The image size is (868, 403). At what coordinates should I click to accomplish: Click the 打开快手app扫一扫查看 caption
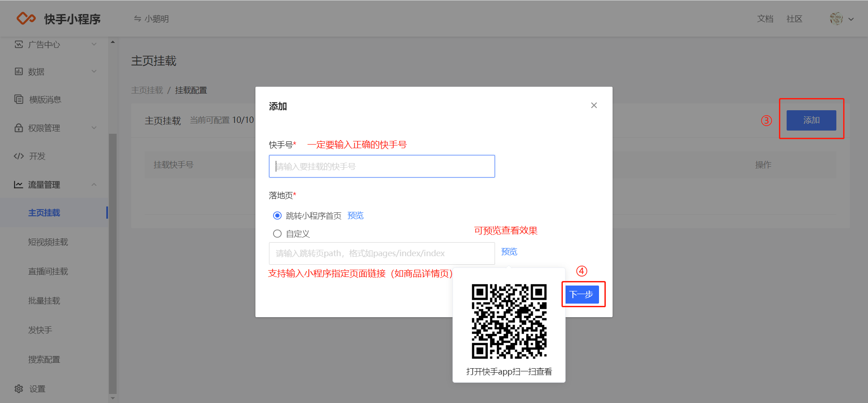509,371
